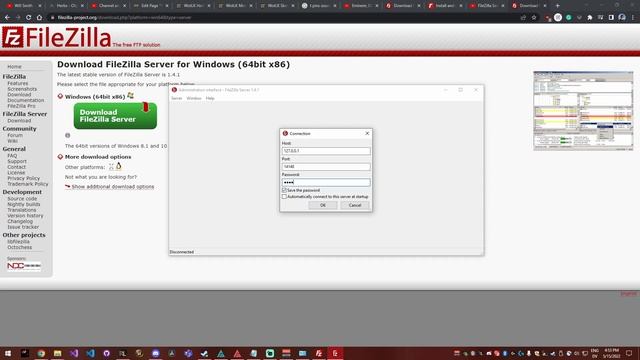Open the Privacy Policy sidebar link
This screenshot has width=640, height=360.
pyautogui.click(x=24, y=178)
